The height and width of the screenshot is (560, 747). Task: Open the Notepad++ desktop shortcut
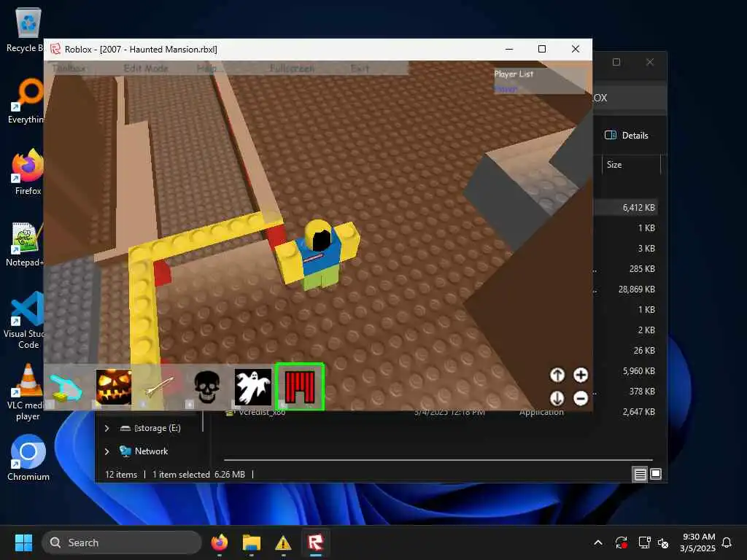pyautogui.click(x=26, y=244)
